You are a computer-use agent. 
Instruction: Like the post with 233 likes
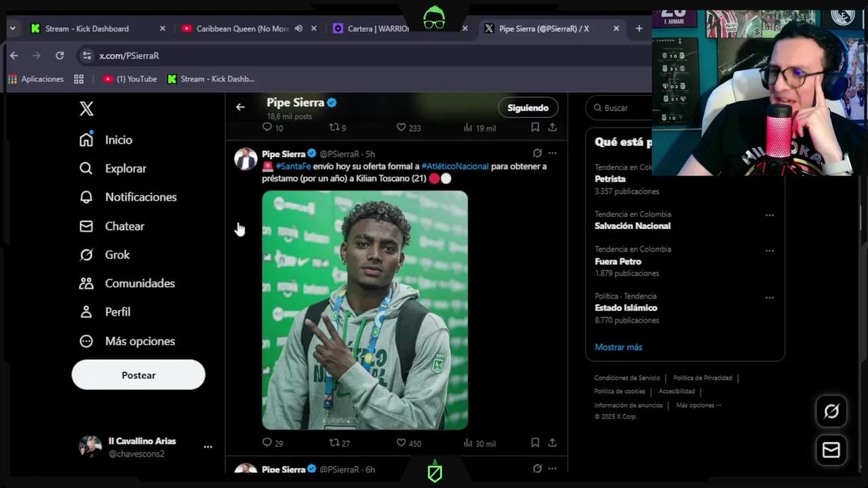[x=408, y=127]
